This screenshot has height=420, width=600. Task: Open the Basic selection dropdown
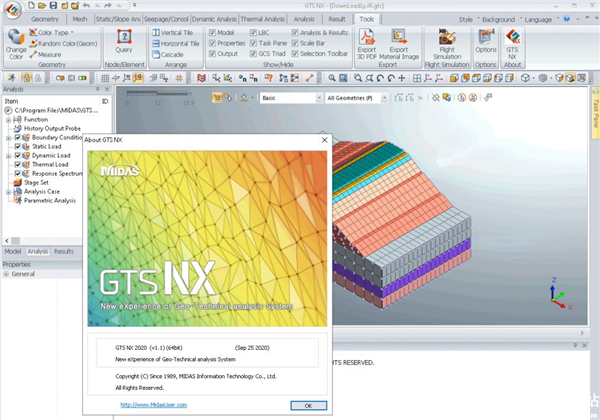291,98
